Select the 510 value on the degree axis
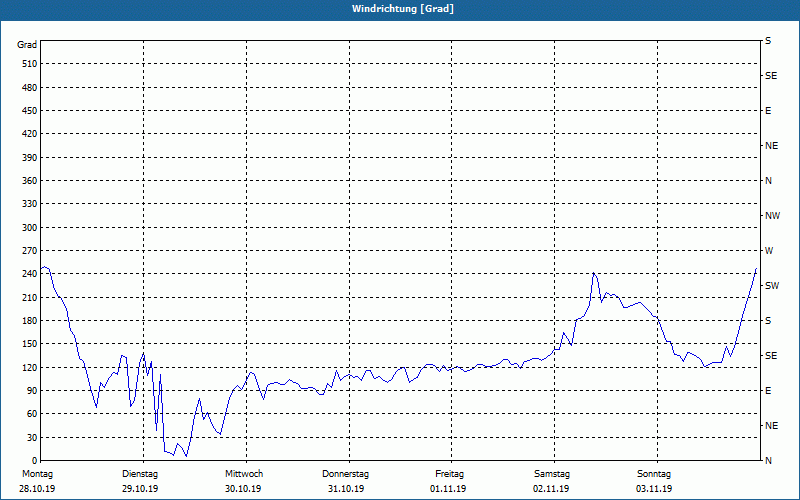Image resolution: width=800 pixels, height=500 pixels. [27, 64]
